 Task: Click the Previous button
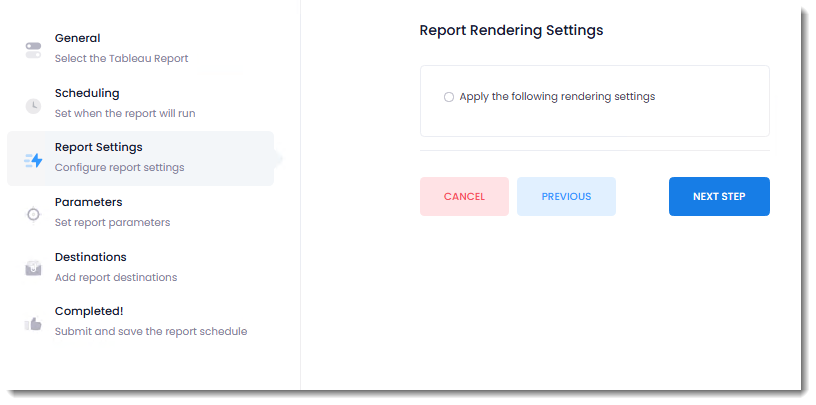pos(566,197)
